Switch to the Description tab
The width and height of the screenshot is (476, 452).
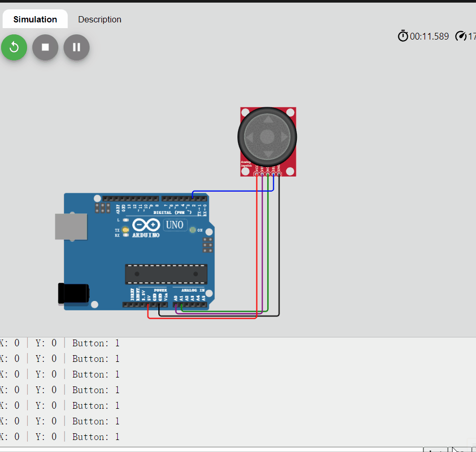point(99,19)
